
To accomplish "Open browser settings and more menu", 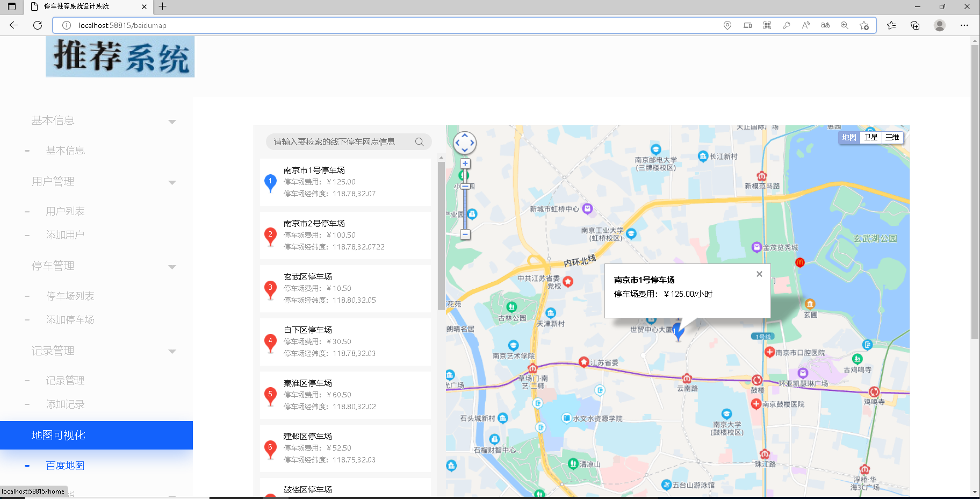I will (x=964, y=25).
